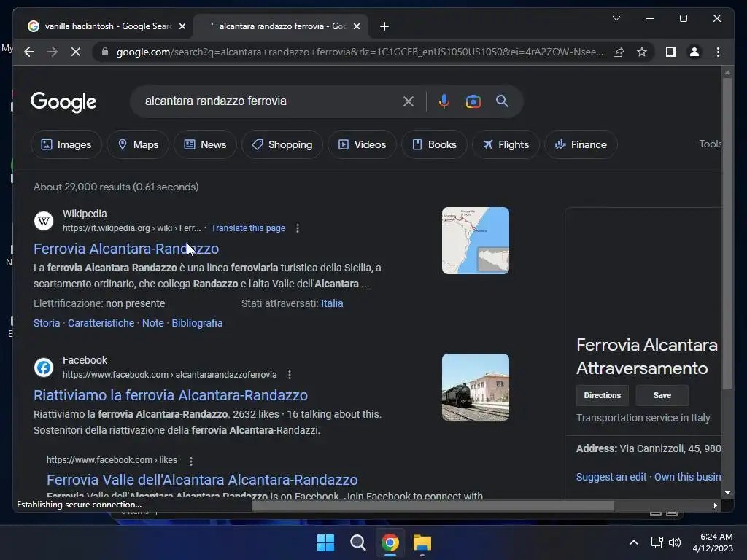Filter results by Flights

tap(506, 144)
